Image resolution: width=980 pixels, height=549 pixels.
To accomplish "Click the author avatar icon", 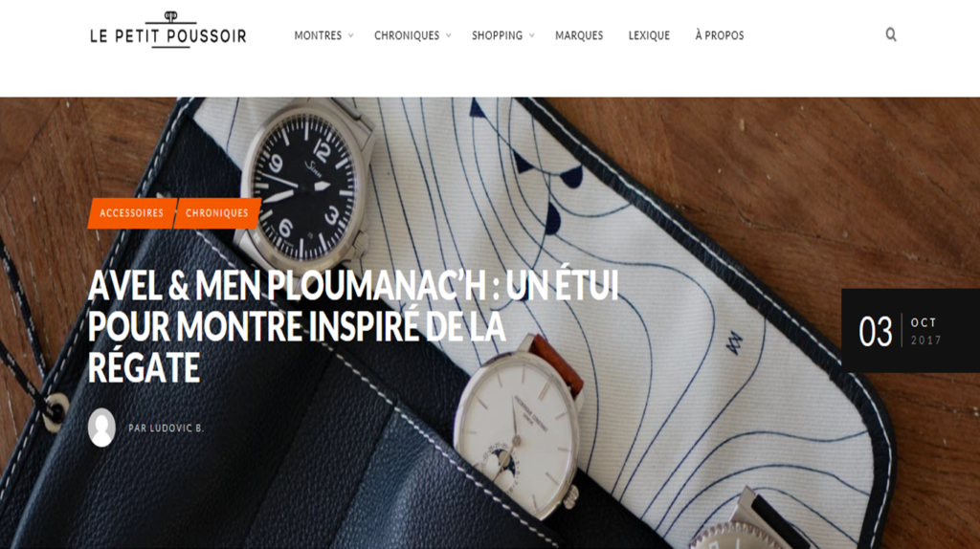I will (x=101, y=428).
